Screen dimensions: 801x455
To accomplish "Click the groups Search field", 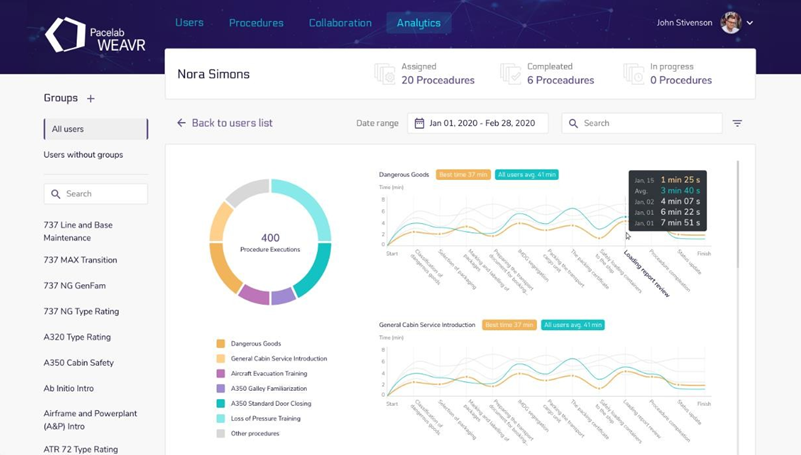I will pos(96,194).
